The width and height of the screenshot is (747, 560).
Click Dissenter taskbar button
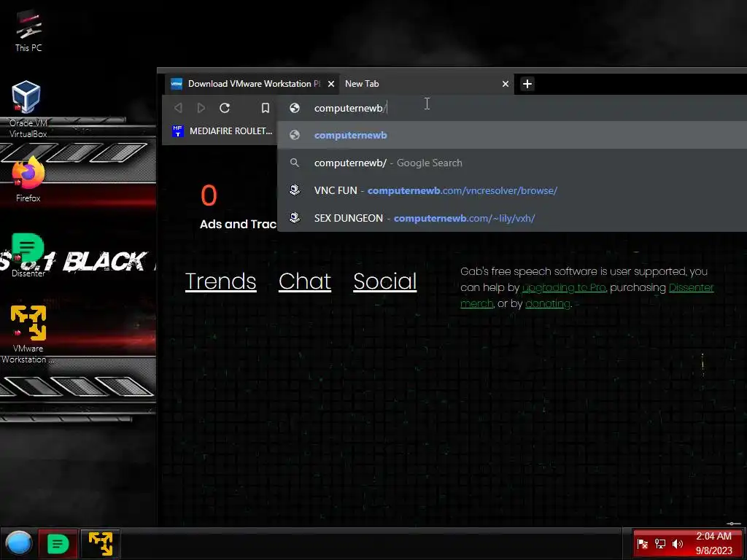[58, 543]
